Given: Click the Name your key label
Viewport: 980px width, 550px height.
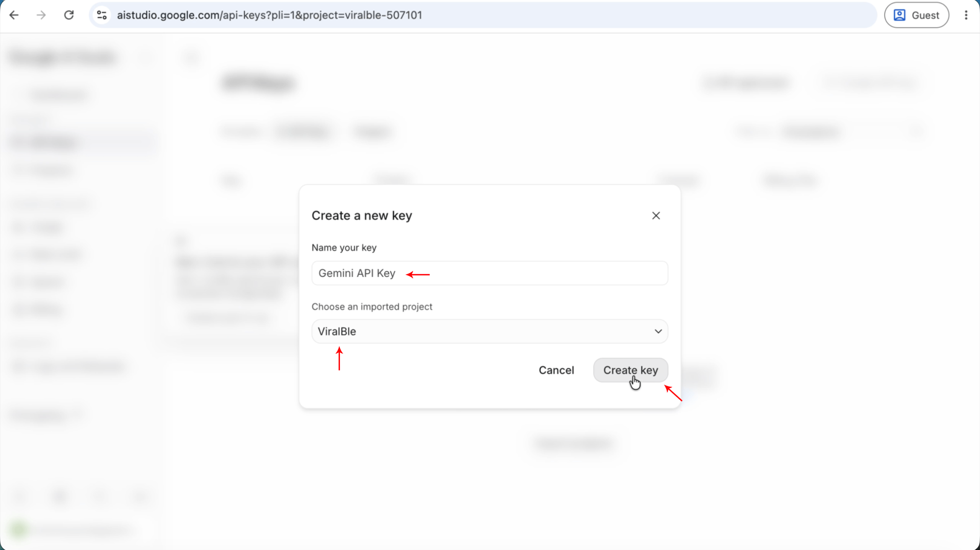Looking at the screenshot, I should [x=344, y=248].
